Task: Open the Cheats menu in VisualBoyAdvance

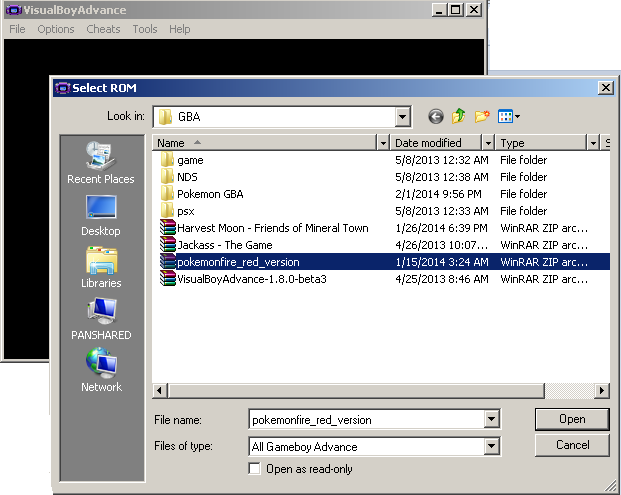Action: (x=103, y=29)
